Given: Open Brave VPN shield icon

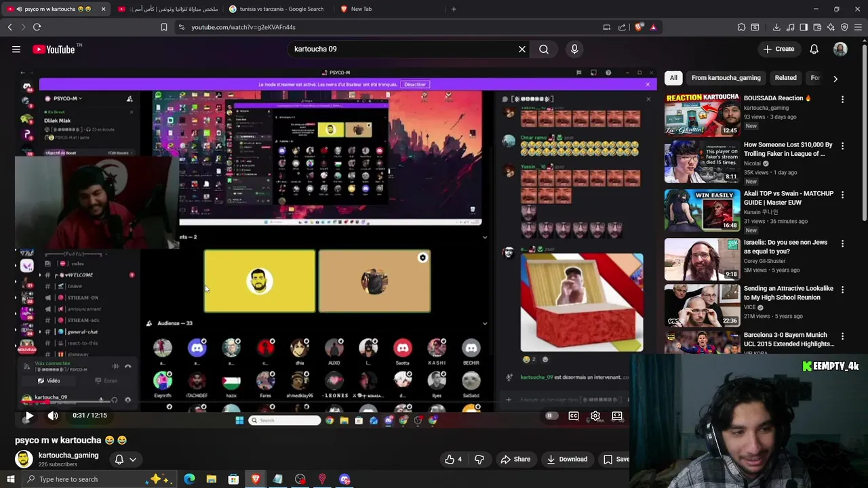Looking at the screenshot, I should 844,27.
